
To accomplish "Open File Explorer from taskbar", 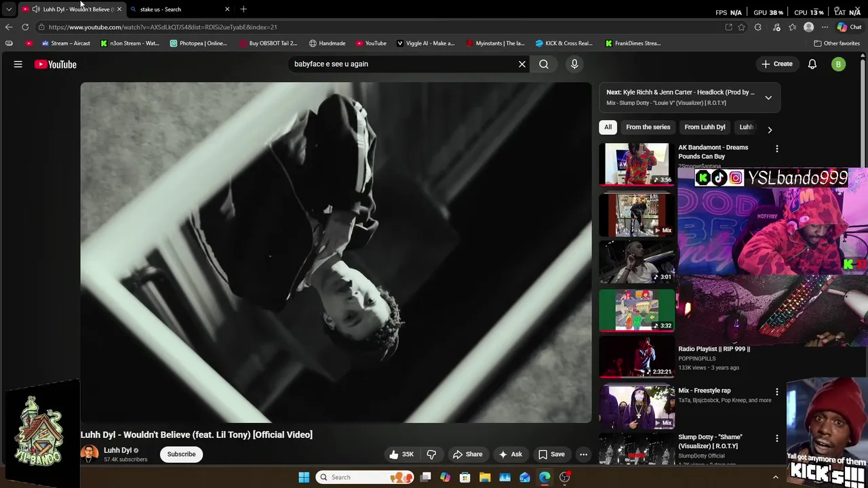I will [x=485, y=477].
